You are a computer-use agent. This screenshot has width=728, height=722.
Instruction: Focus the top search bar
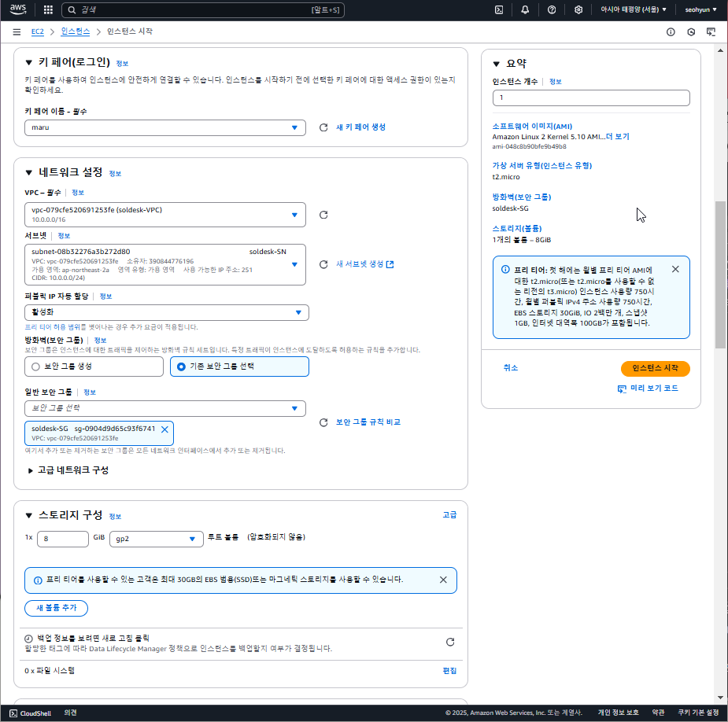point(203,9)
